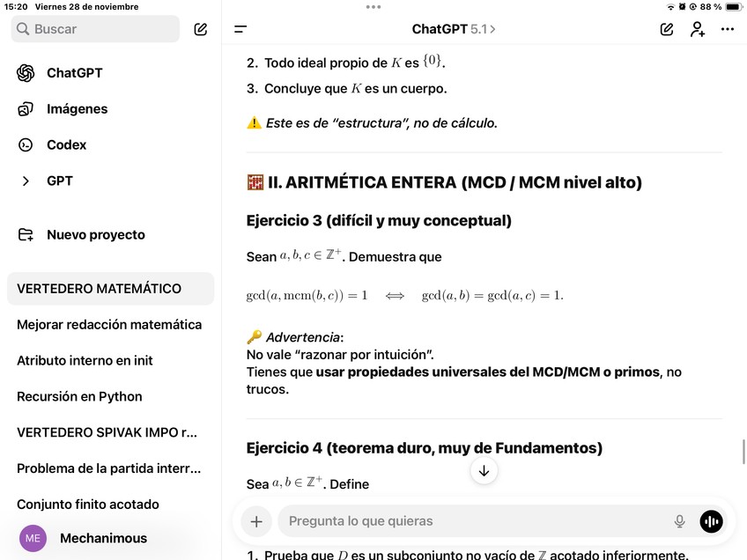Viewport: 747px width, 560px height.
Task: Start voice mode with the waveform button
Action: click(711, 521)
